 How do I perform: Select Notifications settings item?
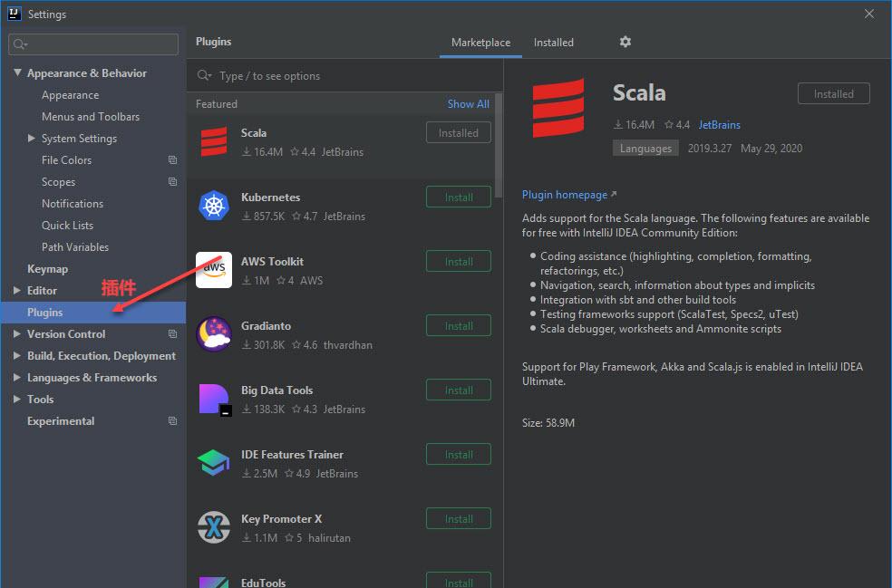point(73,204)
